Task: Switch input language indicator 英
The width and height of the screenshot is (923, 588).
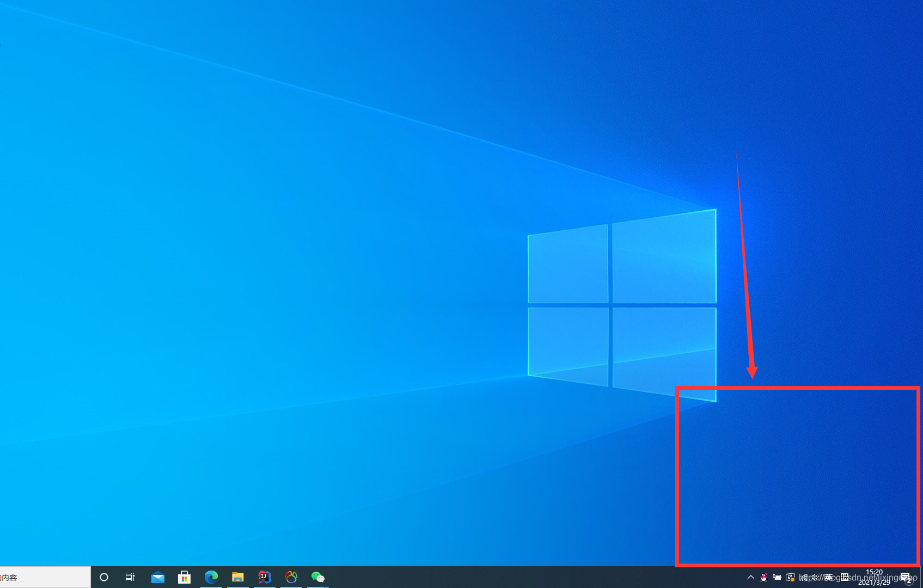Action: (829, 577)
